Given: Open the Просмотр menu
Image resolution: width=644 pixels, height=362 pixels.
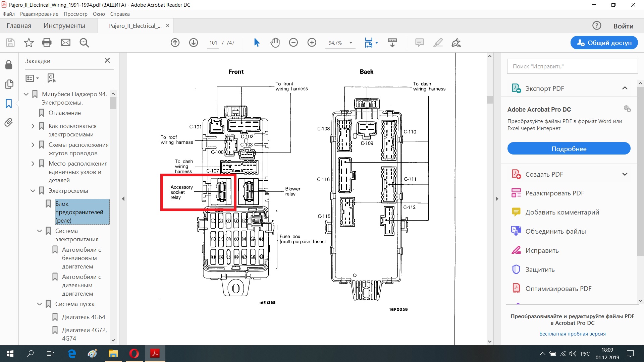Looking at the screenshot, I should click(75, 14).
